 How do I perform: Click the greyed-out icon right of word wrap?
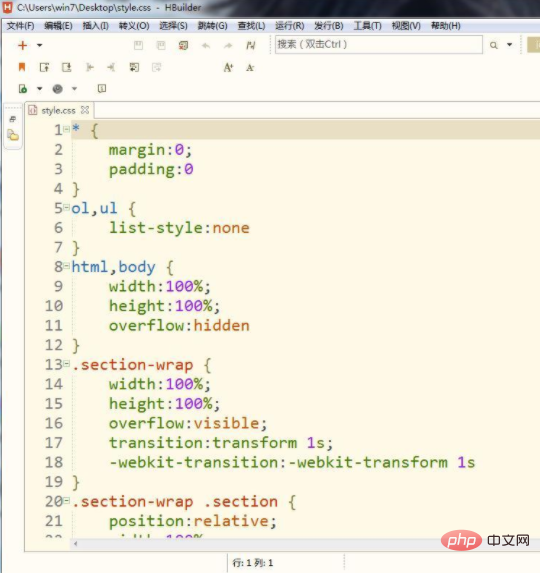click(x=156, y=67)
